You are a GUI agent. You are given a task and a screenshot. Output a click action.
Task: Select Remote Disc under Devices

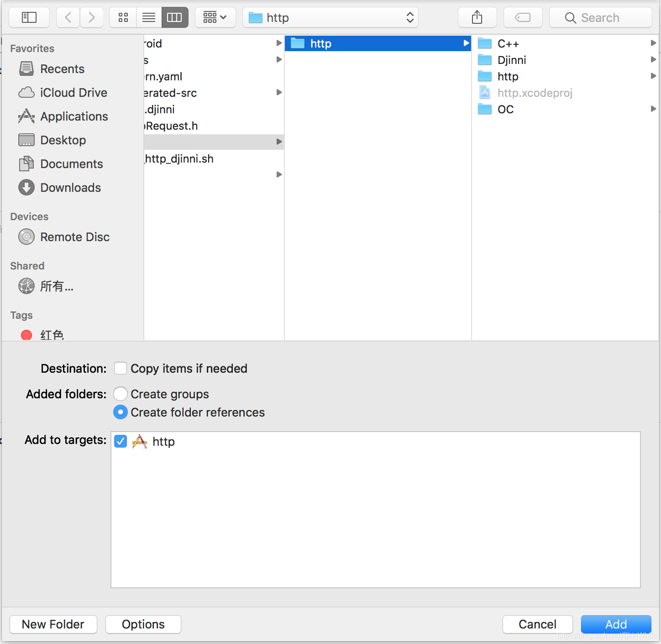click(64, 237)
